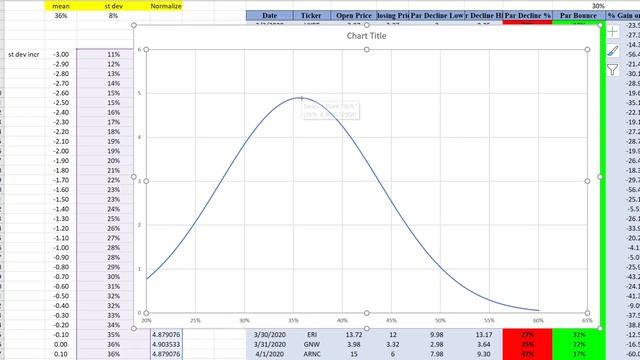Select the 'Chart Title' text on the chart
Screen dimensions: 640x360
pos(366,36)
